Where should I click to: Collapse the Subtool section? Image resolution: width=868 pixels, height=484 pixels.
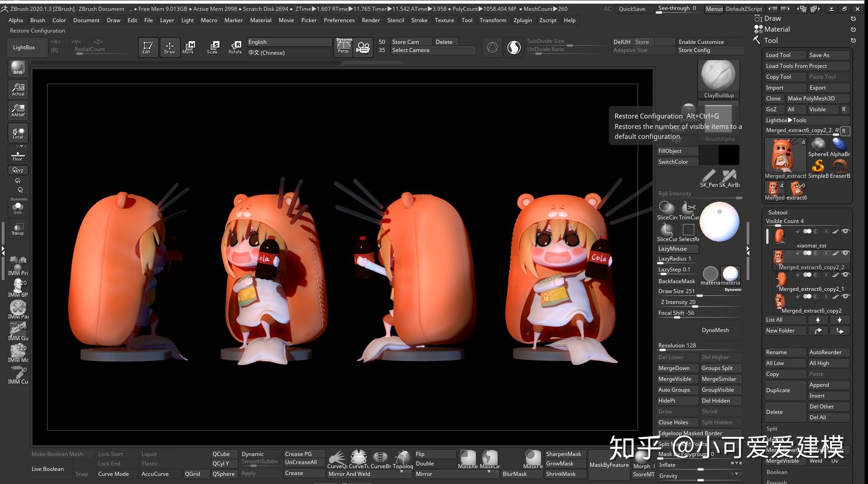(777, 213)
